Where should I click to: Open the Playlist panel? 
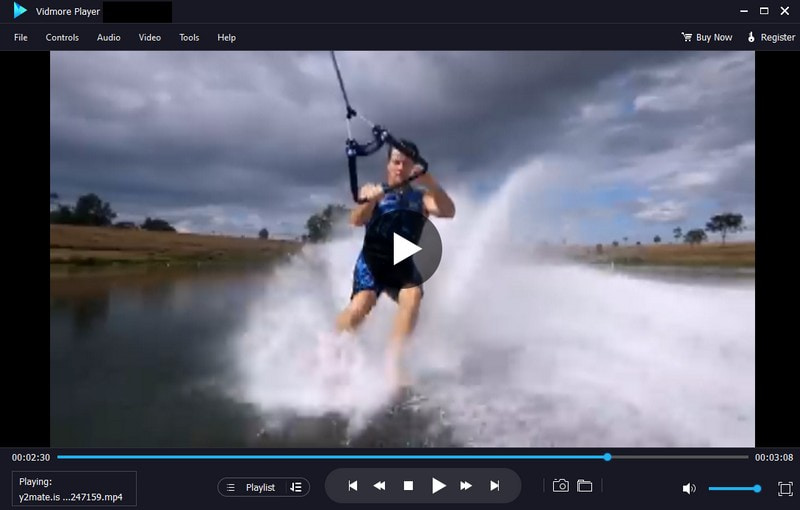(251, 488)
